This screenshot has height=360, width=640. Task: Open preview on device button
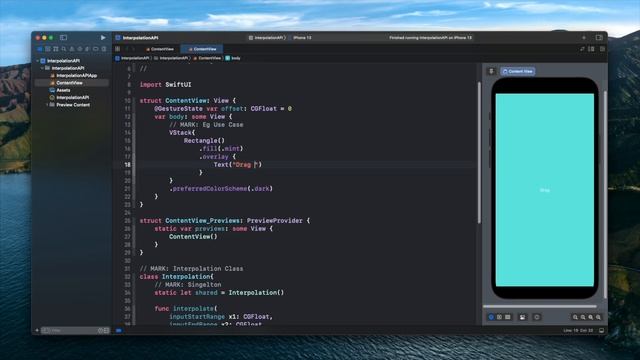point(537,317)
